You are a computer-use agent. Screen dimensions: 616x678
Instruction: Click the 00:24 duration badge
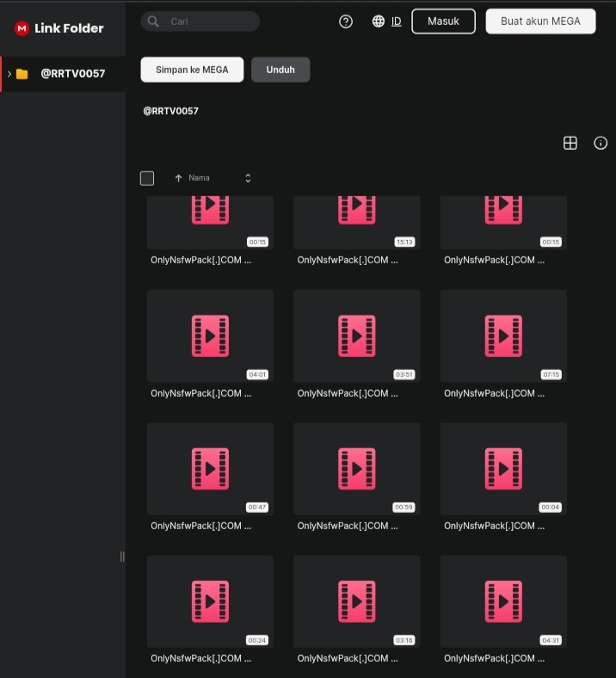[x=257, y=640]
